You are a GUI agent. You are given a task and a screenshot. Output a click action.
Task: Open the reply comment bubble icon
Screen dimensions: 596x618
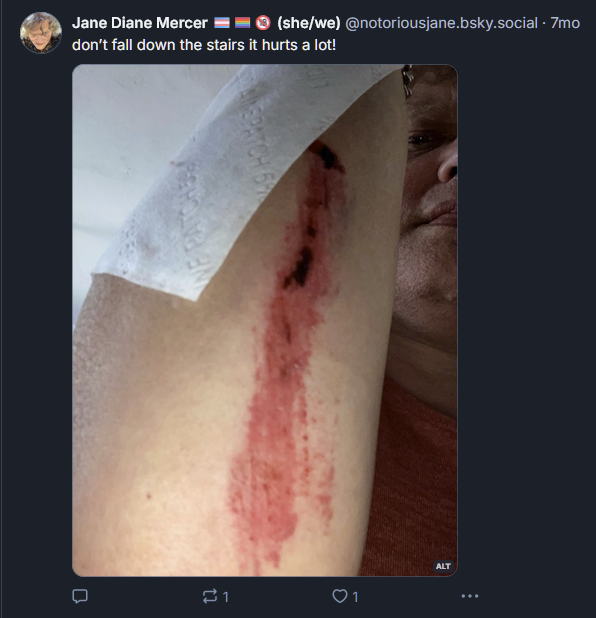pyautogui.click(x=80, y=596)
